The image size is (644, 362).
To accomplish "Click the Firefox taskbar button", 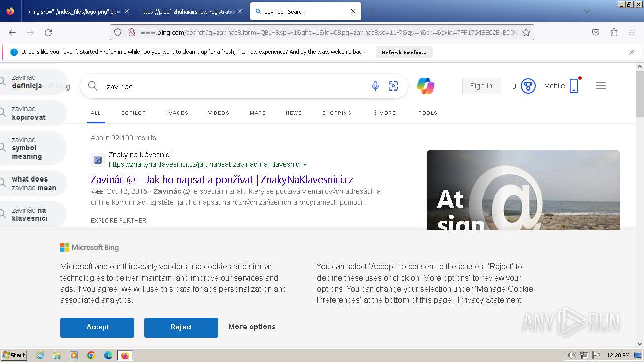I will point(125,355).
